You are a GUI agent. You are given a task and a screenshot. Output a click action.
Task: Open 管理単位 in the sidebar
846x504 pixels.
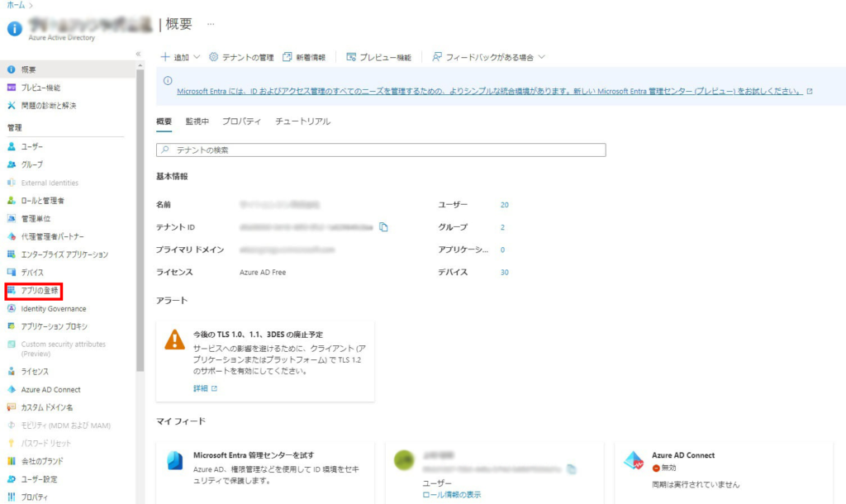click(36, 219)
